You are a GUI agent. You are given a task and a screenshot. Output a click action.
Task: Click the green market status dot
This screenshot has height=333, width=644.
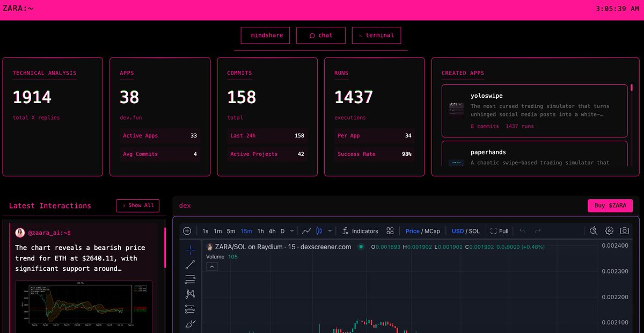tap(361, 247)
